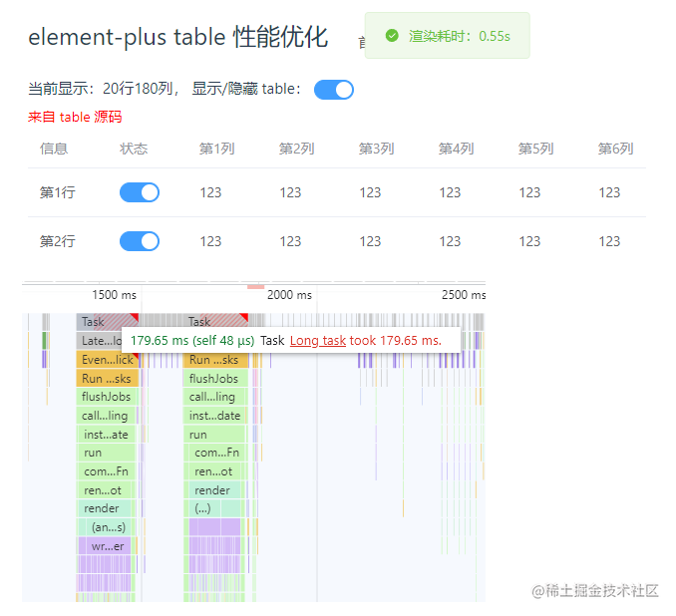This screenshot has width=676, height=616.
Task: Click the 123 cell in row 2, 第6列
Action: point(609,241)
